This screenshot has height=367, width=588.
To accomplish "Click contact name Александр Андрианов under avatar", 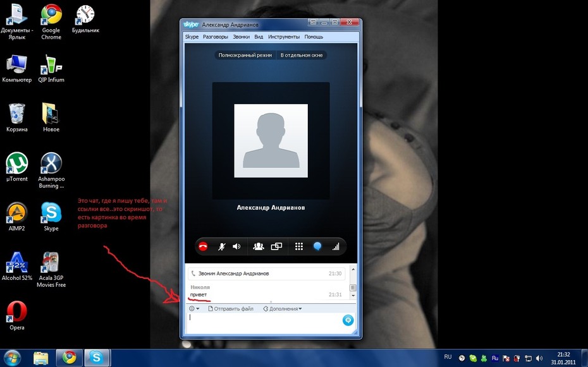I will click(x=271, y=207).
